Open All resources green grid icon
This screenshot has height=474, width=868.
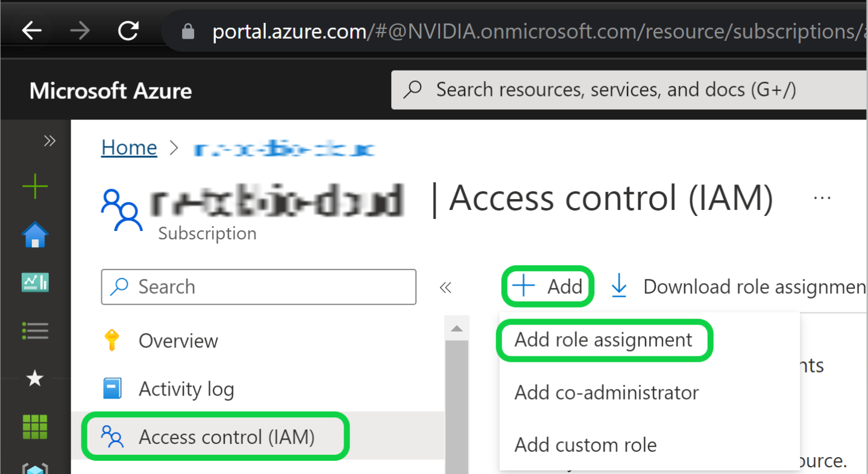pos(35,426)
